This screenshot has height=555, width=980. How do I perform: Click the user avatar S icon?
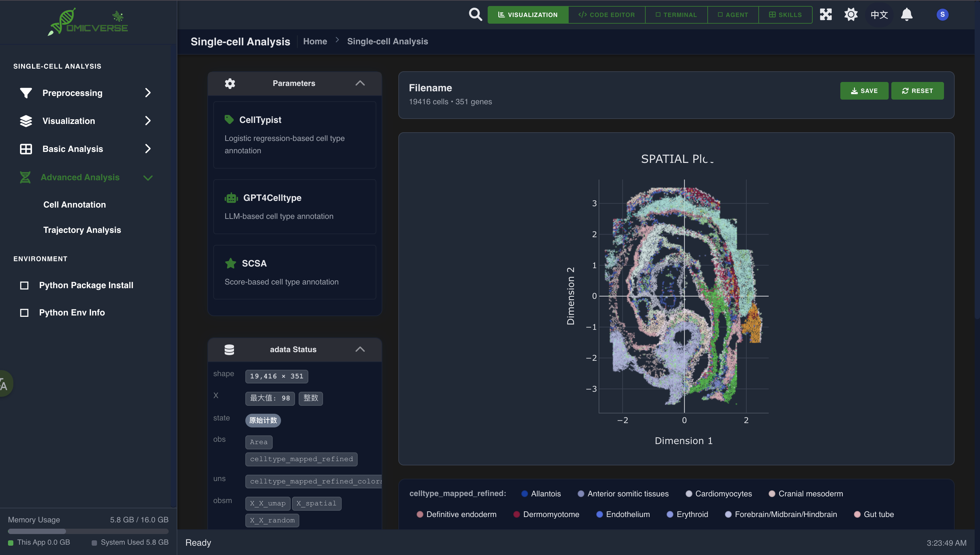942,14
